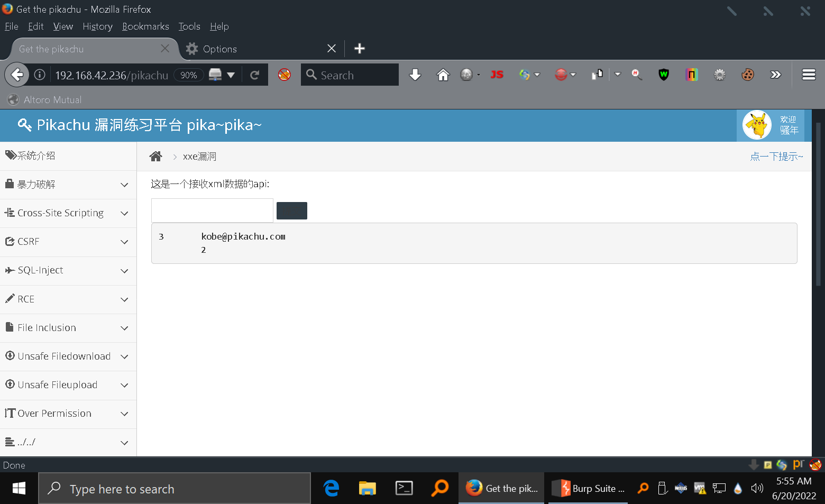This screenshot has height=504, width=825.
Task: Click the orange 'pr' status bar icon
Action: coord(799,464)
